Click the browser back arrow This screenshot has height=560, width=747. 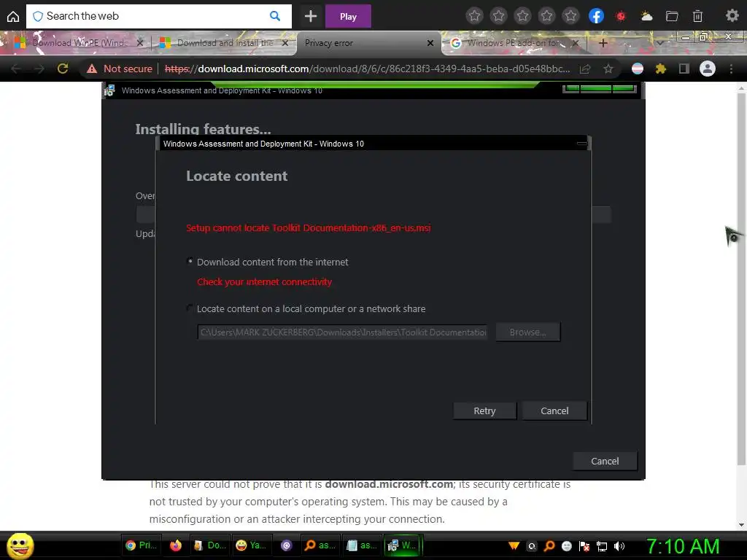click(x=16, y=69)
